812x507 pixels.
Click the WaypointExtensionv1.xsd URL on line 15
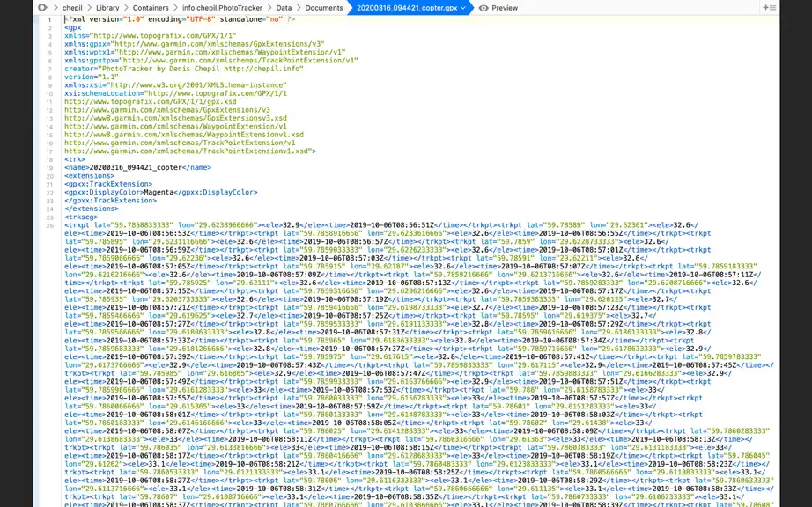(x=184, y=135)
